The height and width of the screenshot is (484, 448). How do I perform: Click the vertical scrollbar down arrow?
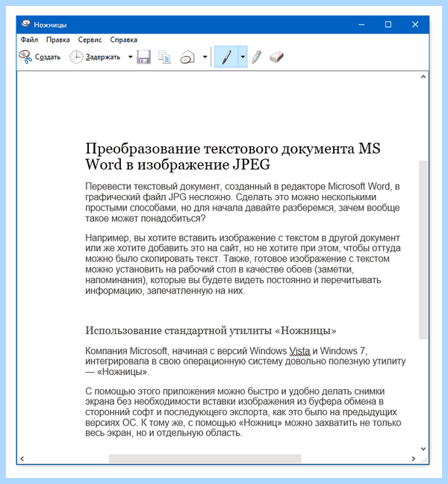click(x=423, y=449)
